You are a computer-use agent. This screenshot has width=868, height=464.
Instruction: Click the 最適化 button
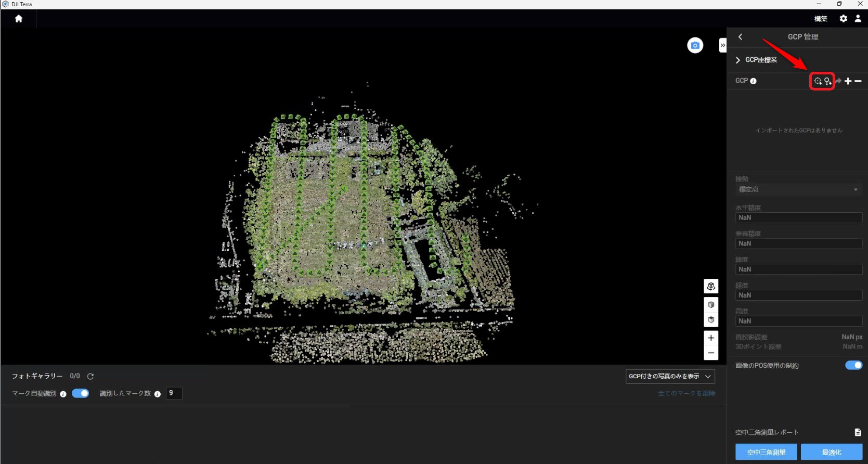tap(831, 452)
